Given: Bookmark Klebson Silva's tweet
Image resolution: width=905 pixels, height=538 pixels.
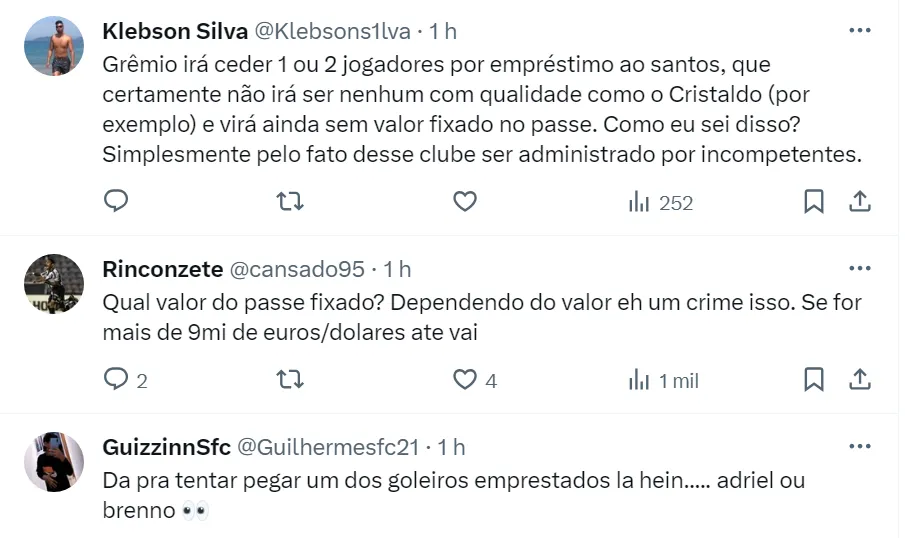Looking at the screenshot, I should pos(814,202).
